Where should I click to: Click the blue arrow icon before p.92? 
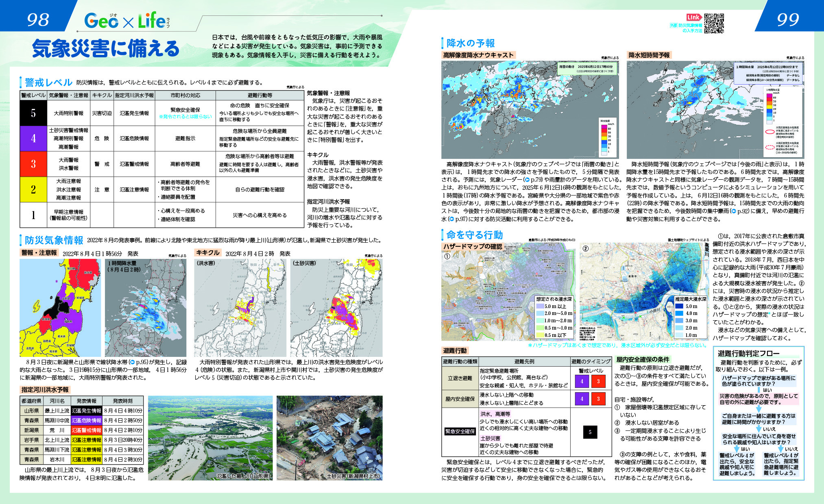point(733,211)
